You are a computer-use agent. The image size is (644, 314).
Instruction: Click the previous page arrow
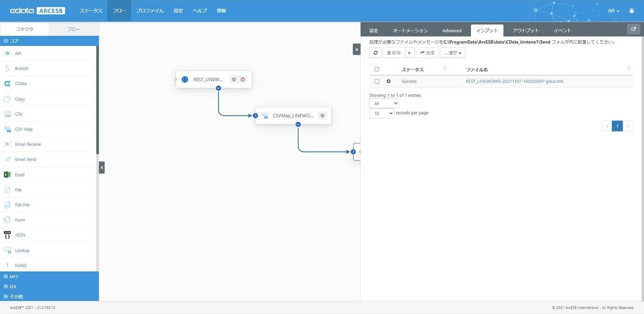coord(607,126)
